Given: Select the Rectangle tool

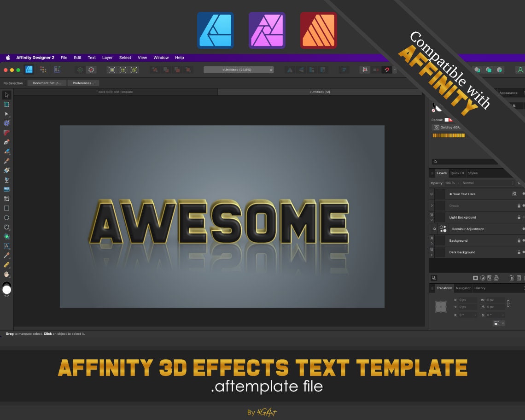Looking at the screenshot, I should click(x=6, y=209).
